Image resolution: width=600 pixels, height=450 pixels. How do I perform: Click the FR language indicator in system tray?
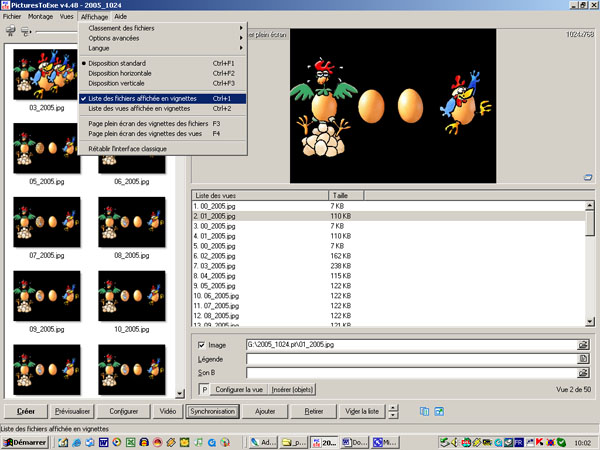pos(518,442)
